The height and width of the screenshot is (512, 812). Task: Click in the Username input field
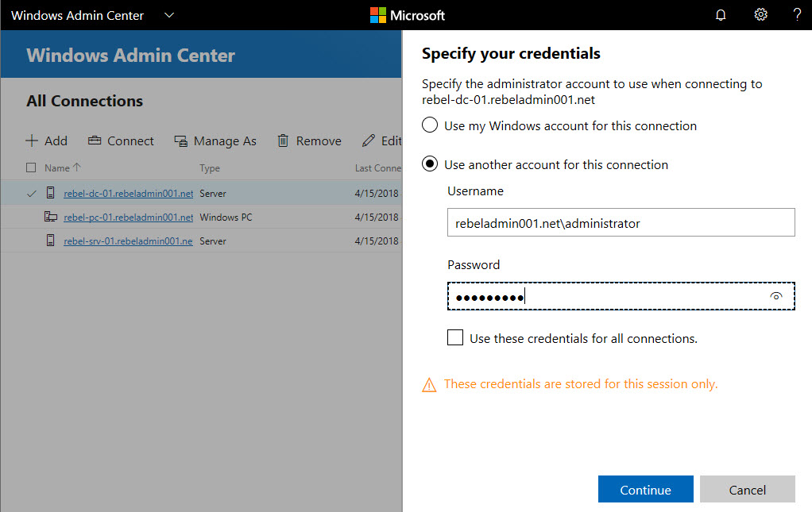(x=621, y=222)
